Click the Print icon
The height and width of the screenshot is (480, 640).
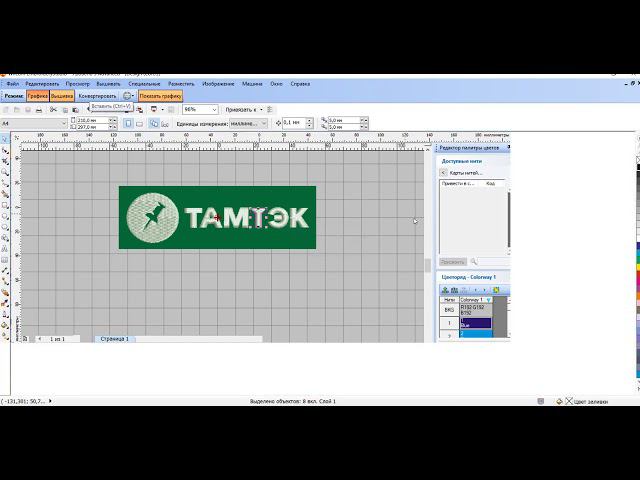39,109
